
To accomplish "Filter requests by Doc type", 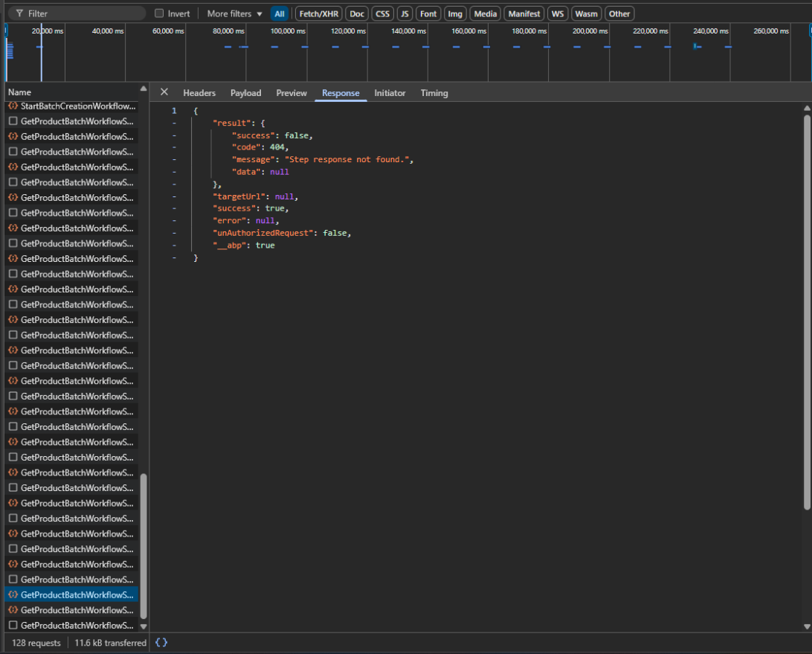I will (x=357, y=14).
